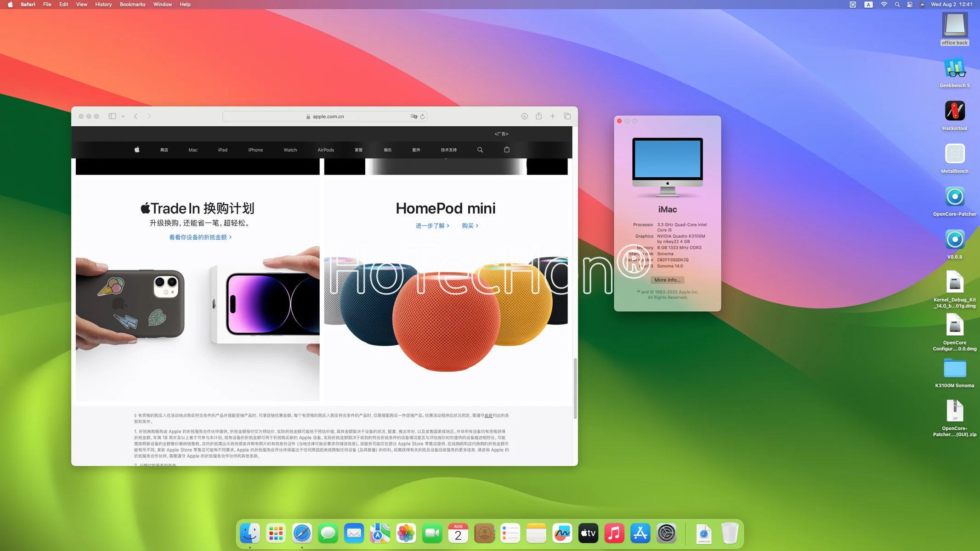The width and height of the screenshot is (980, 551).
Task: Open the Help menu
Action: pos(185,5)
